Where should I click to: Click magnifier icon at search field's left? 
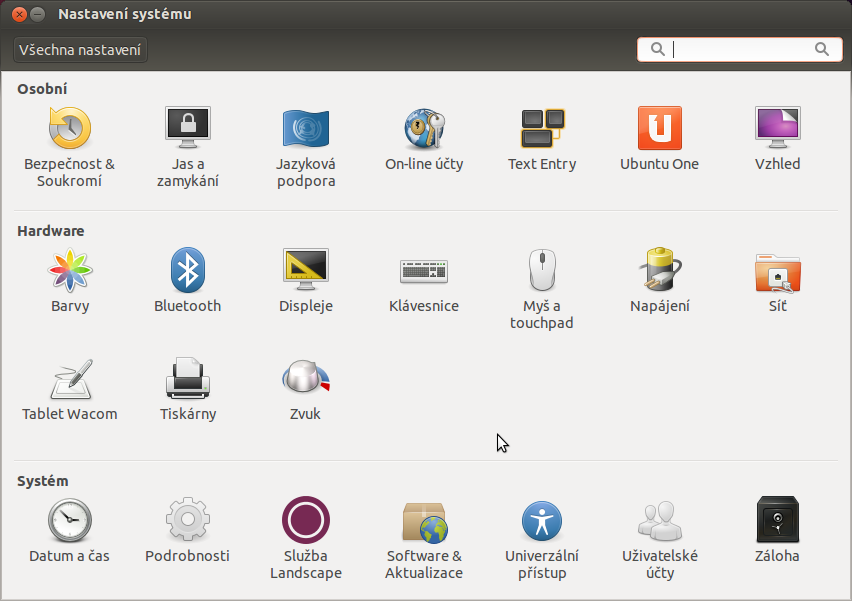pos(657,49)
